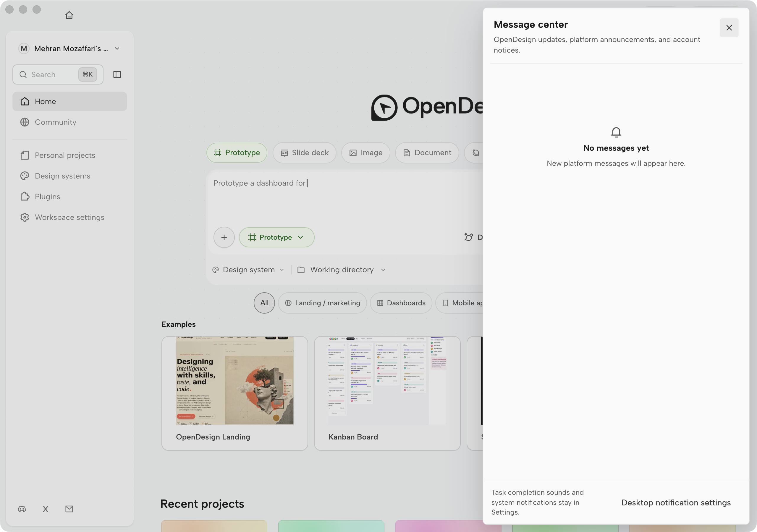The image size is (757, 532).
Task: Click the bell icon in Message center
Action: 616,132
